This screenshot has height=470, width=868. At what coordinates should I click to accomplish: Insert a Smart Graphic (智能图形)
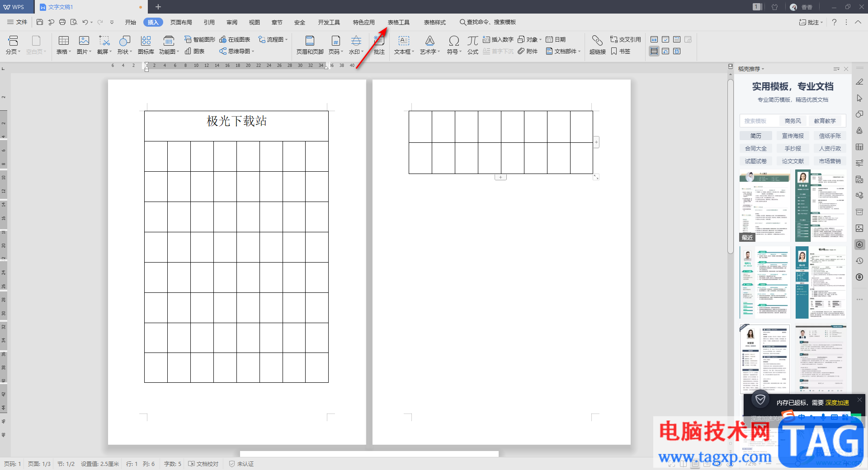pyautogui.click(x=199, y=40)
